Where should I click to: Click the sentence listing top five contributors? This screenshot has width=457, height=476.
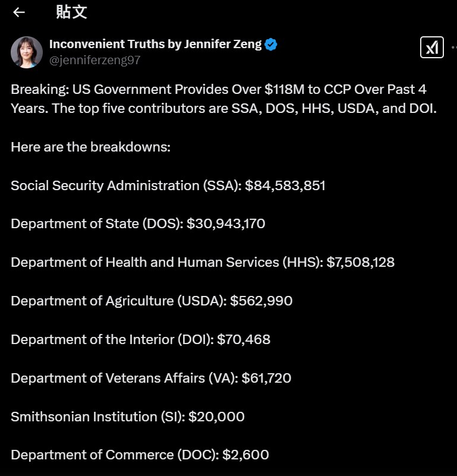[223, 108]
